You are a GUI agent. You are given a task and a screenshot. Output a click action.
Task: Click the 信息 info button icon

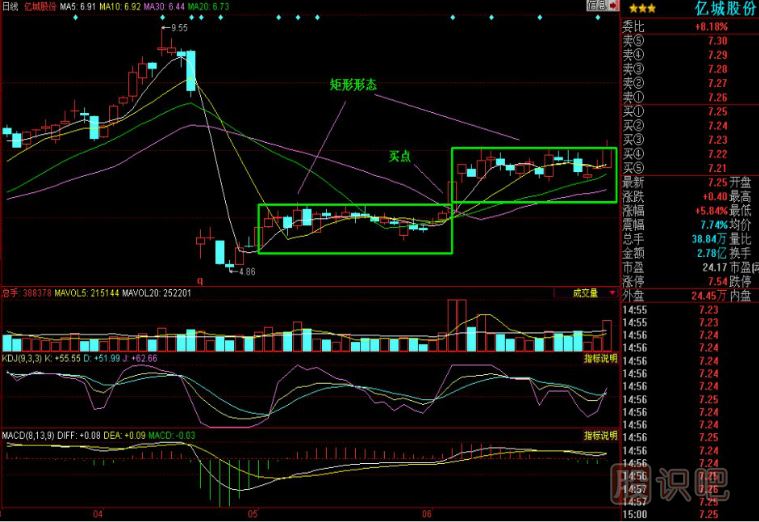coord(596,6)
